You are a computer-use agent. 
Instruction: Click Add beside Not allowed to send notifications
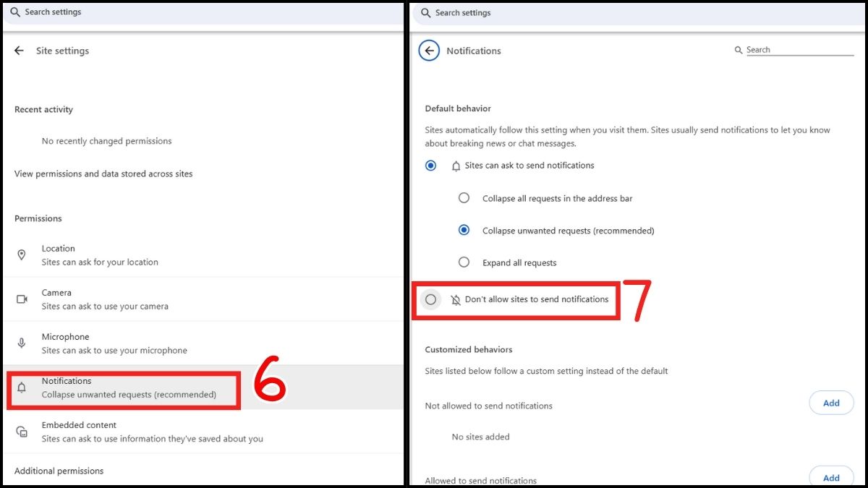[831, 403]
